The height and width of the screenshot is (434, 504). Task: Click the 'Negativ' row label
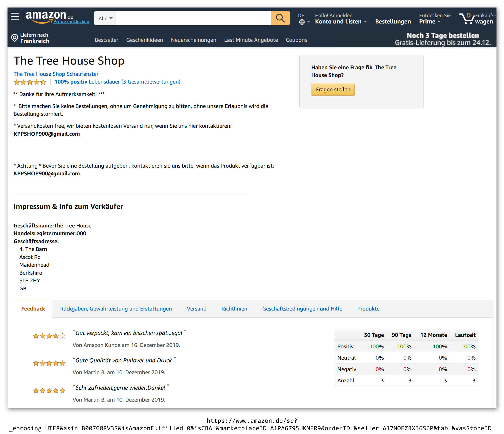(347, 369)
